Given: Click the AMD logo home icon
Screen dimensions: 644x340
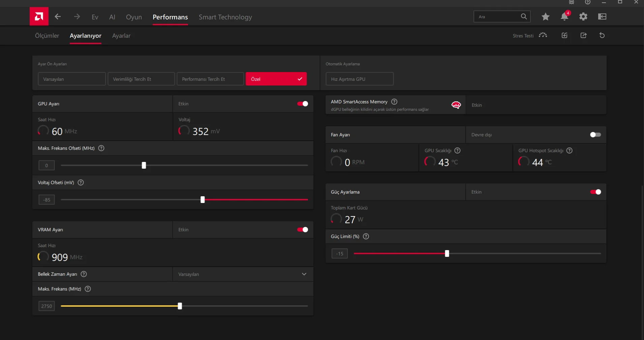Looking at the screenshot, I should click(39, 16).
